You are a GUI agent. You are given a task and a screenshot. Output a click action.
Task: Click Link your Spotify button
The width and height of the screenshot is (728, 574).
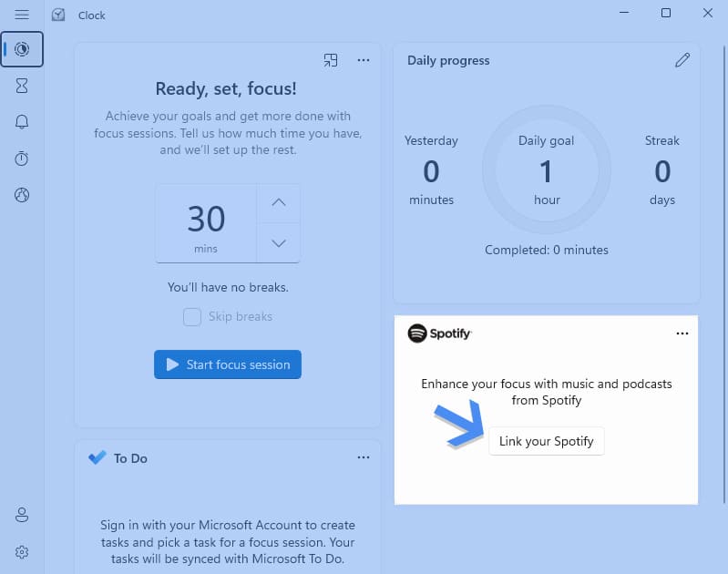[x=547, y=441]
